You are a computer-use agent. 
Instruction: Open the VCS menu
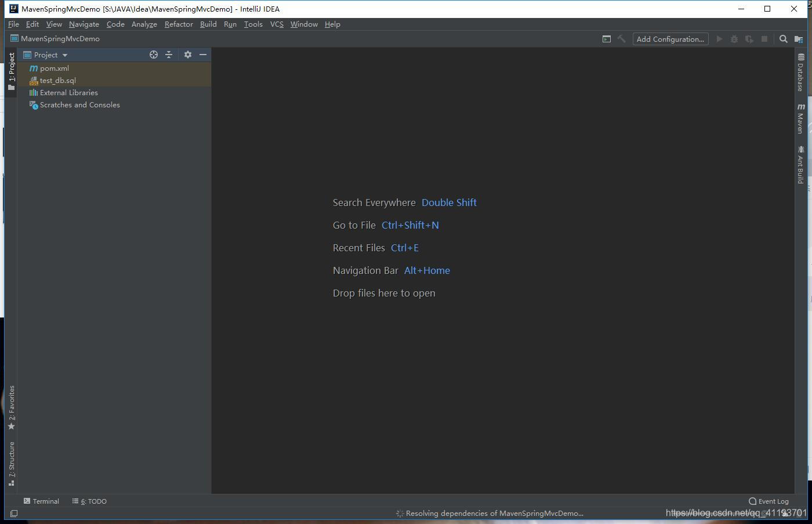point(277,24)
